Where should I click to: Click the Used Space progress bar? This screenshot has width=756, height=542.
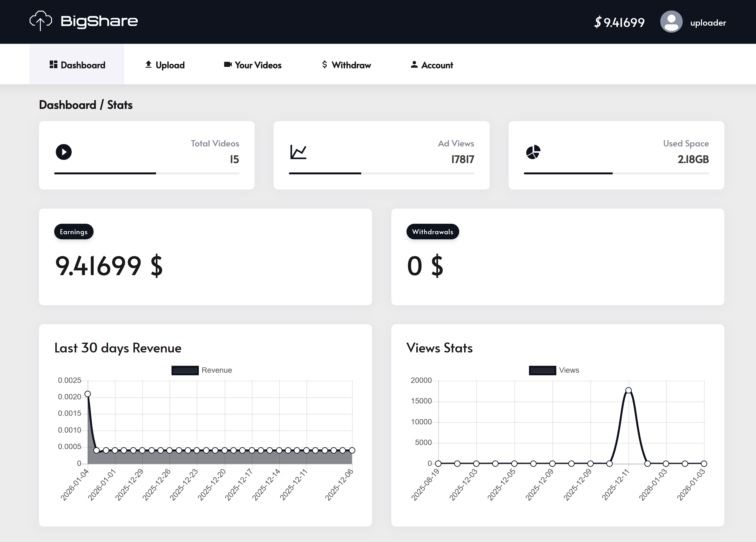pyautogui.click(x=616, y=173)
